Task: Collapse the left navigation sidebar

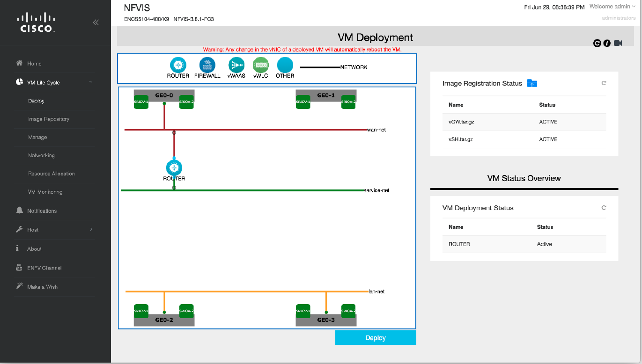Action: [96, 22]
